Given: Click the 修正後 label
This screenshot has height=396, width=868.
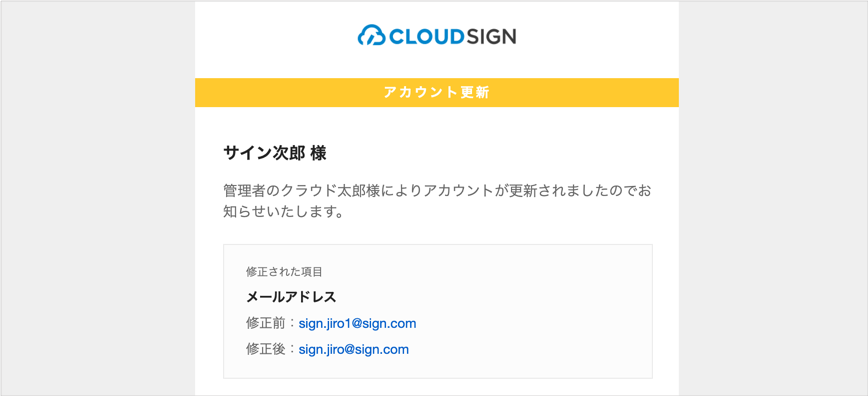Looking at the screenshot, I should click(x=266, y=349).
